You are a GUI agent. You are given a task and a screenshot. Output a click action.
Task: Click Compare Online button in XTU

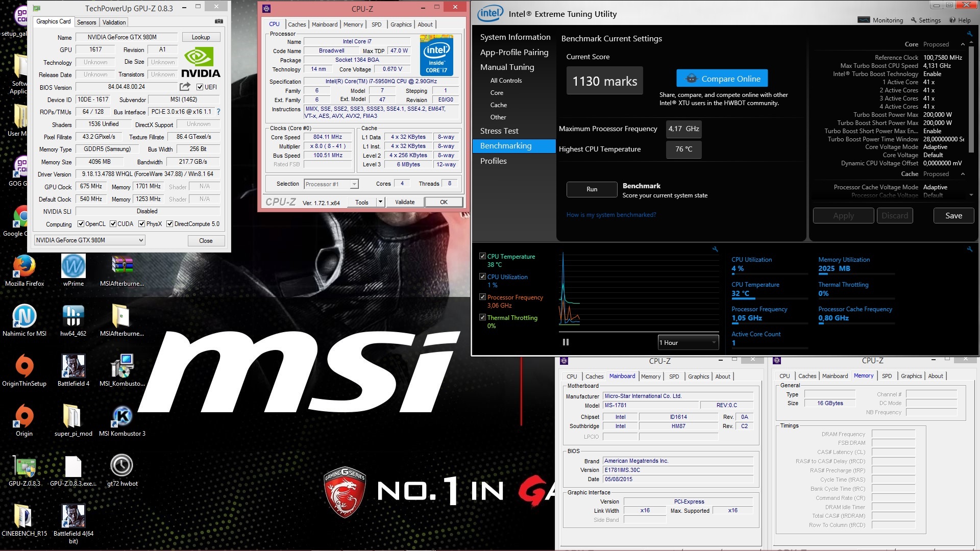(722, 79)
